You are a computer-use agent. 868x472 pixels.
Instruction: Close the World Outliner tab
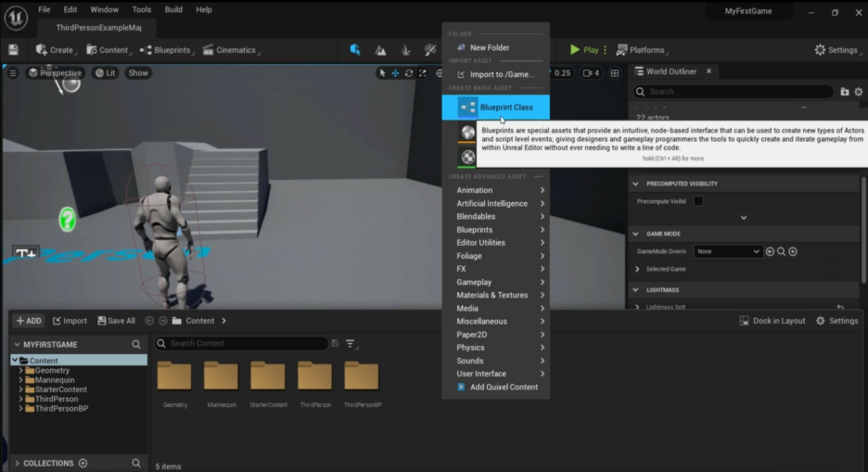coord(708,71)
